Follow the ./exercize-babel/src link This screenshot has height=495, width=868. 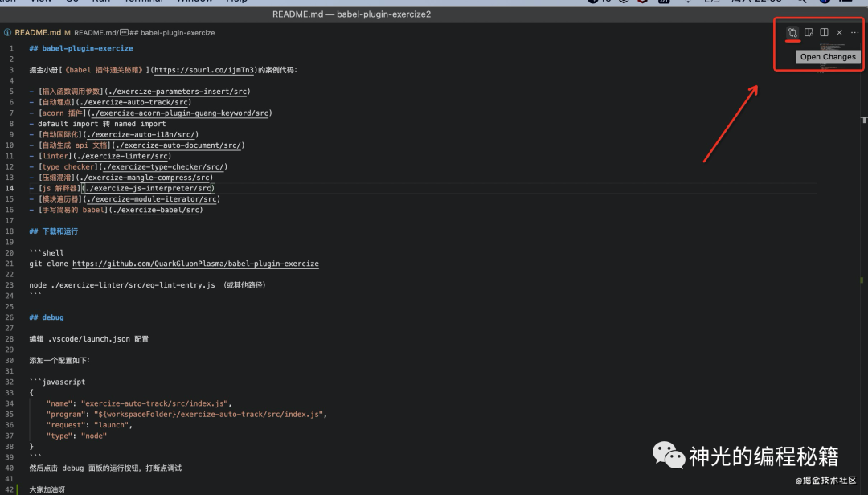(x=156, y=210)
